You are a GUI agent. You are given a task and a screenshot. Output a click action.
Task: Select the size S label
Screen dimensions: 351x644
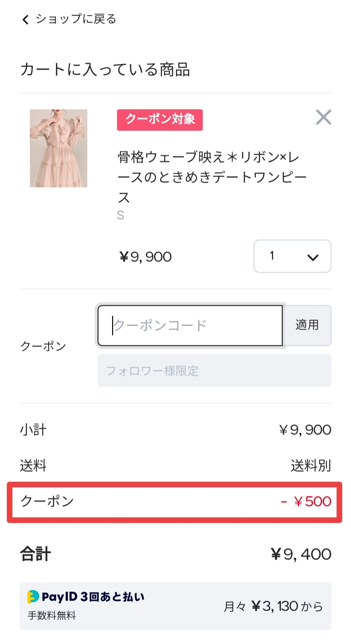tap(121, 215)
